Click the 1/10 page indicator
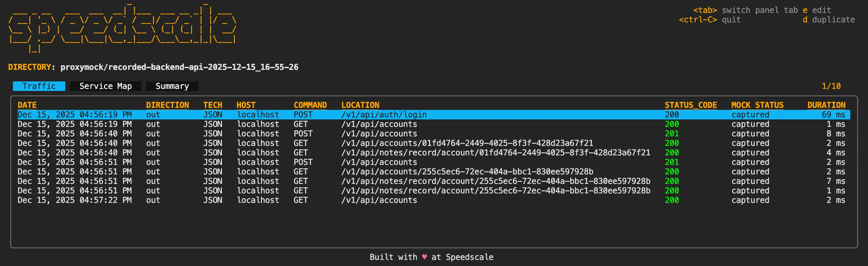The image size is (868, 266). pos(831,86)
